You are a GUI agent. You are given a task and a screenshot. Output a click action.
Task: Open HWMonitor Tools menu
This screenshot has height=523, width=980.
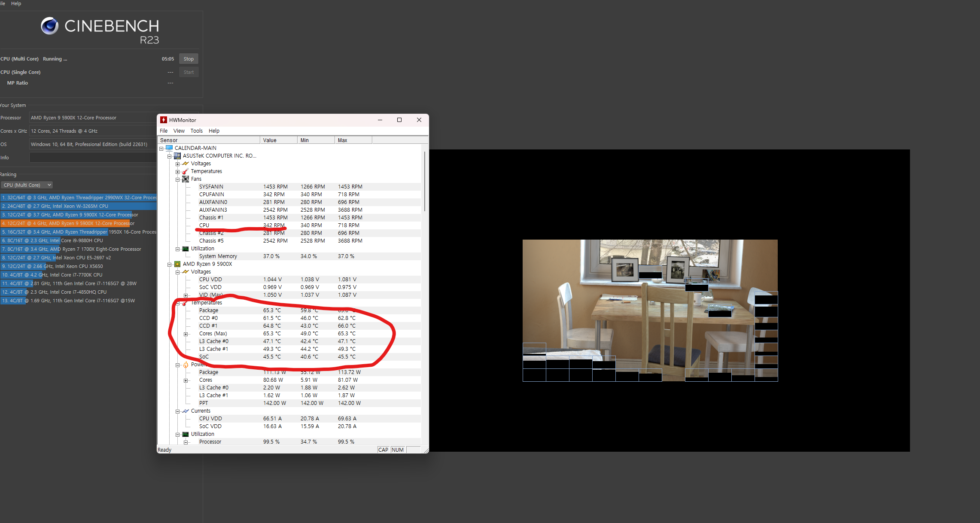[x=197, y=131]
